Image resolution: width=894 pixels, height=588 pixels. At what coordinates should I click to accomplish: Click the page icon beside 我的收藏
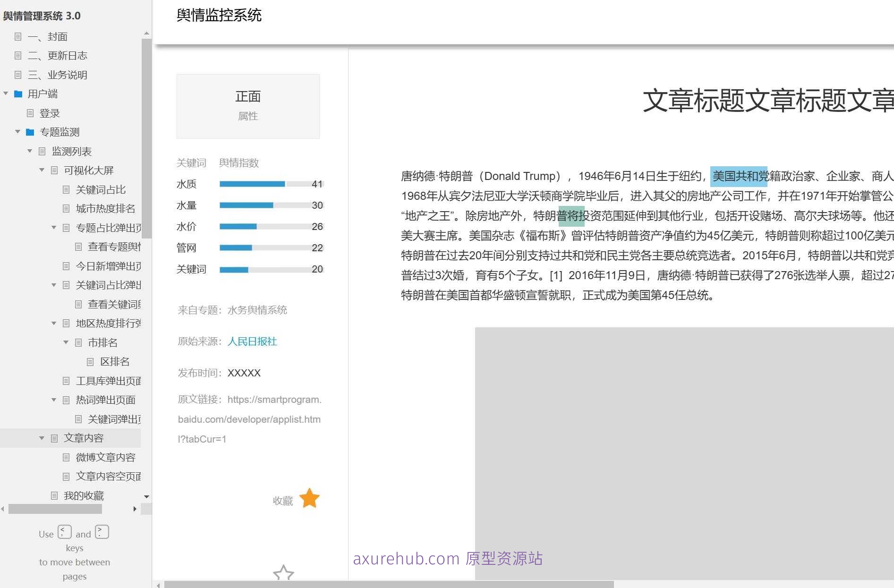[54, 495]
